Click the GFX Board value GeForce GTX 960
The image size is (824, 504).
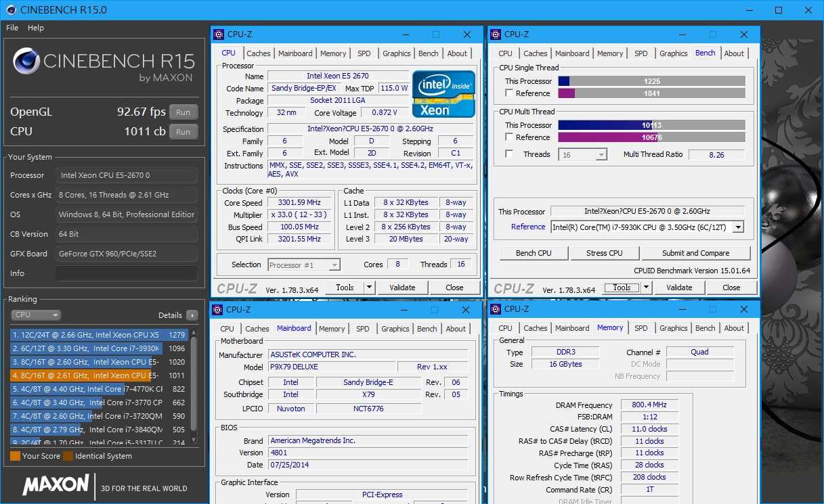tap(127, 254)
